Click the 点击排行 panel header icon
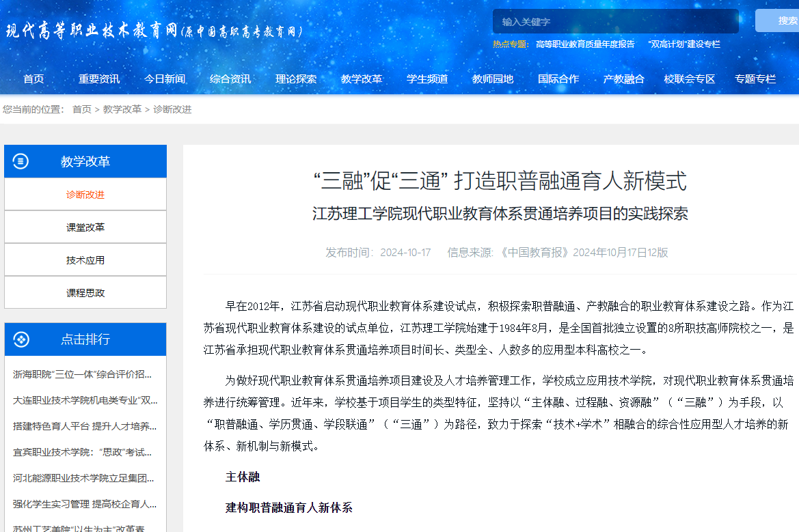Viewport: 799px width, 532px height. 21,339
